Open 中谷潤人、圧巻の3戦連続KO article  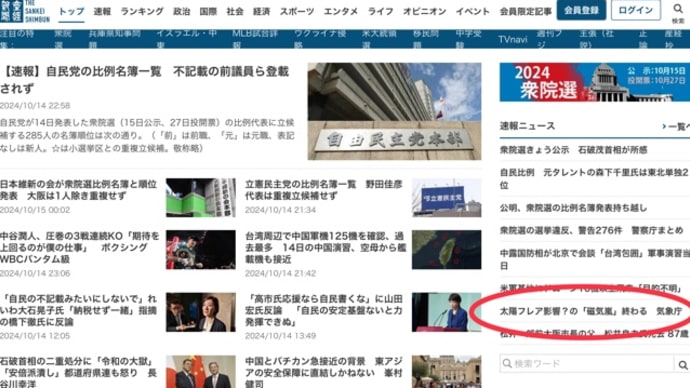[80, 248]
